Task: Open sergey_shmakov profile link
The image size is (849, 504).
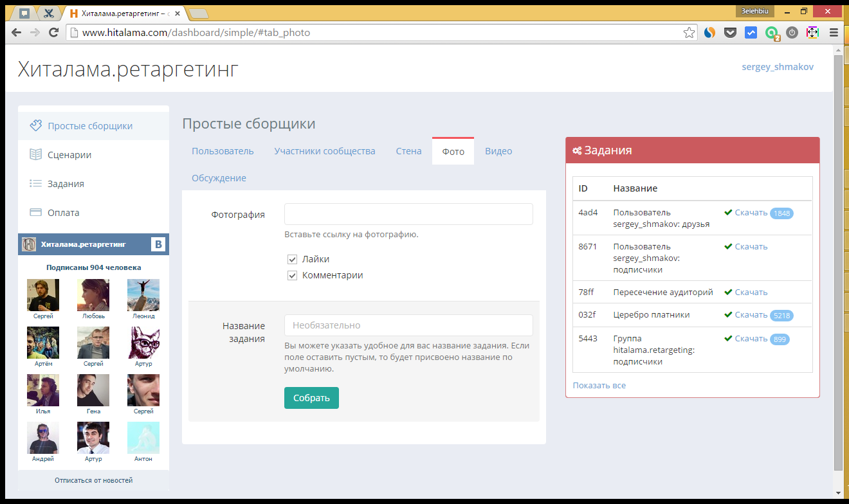Action: point(778,67)
